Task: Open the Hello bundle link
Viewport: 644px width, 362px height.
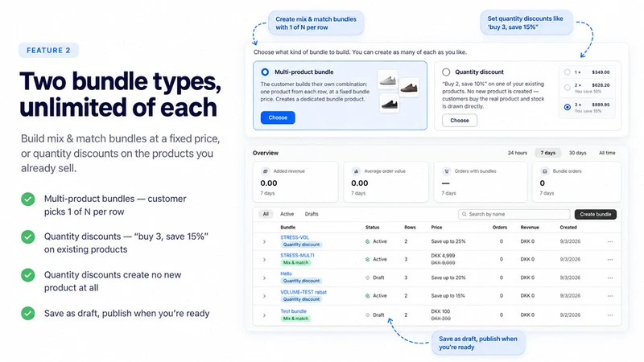Action: [x=287, y=274]
